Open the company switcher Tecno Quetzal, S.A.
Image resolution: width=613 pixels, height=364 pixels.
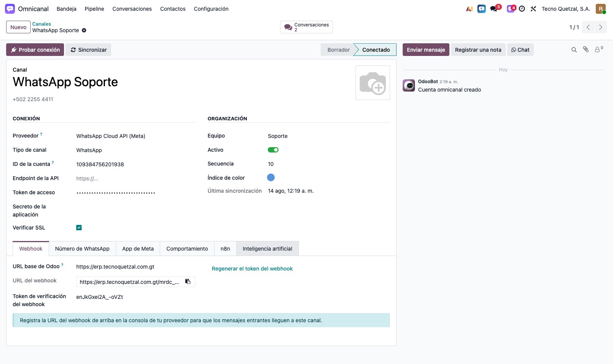pyautogui.click(x=566, y=9)
